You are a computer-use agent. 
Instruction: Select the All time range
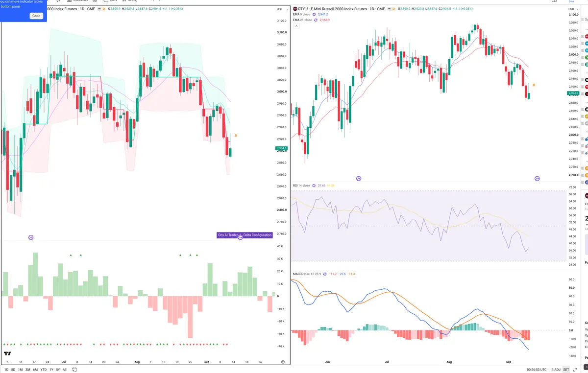point(65,370)
